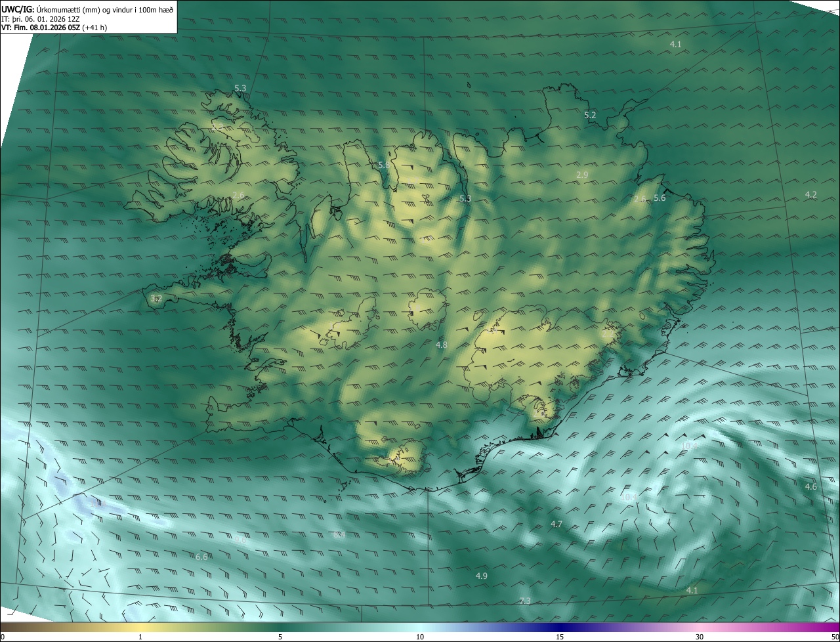Click the 4.8 value label
The height and width of the screenshot is (642, 840).
[442, 345]
